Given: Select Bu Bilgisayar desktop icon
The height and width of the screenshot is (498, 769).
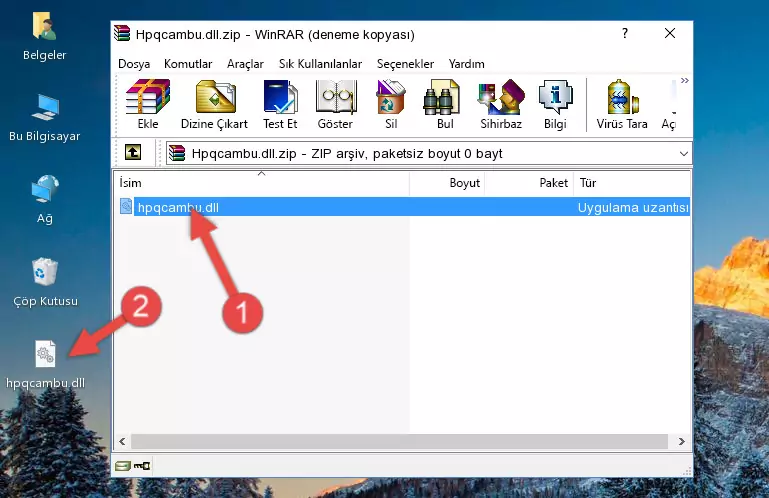Looking at the screenshot, I should point(45,118).
